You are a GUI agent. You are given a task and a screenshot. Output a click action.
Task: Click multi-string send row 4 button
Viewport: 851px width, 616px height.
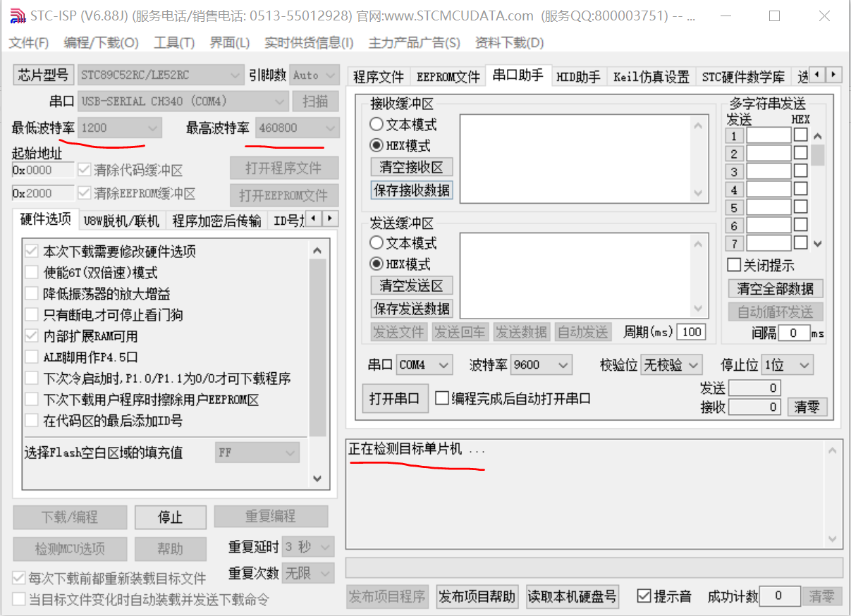[x=734, y=190]
